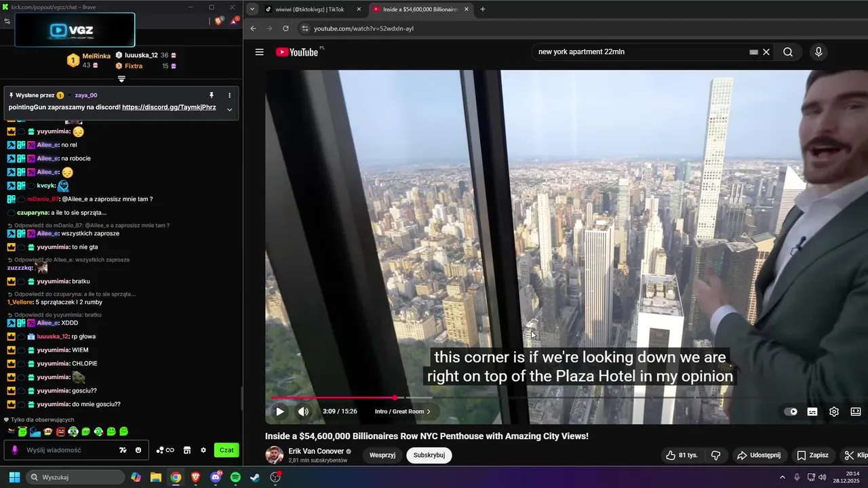Image resolution: width=868 pixels, height=488 pixels.
Task: Open on-screen keyboard icon in search box
Action: 753,52
